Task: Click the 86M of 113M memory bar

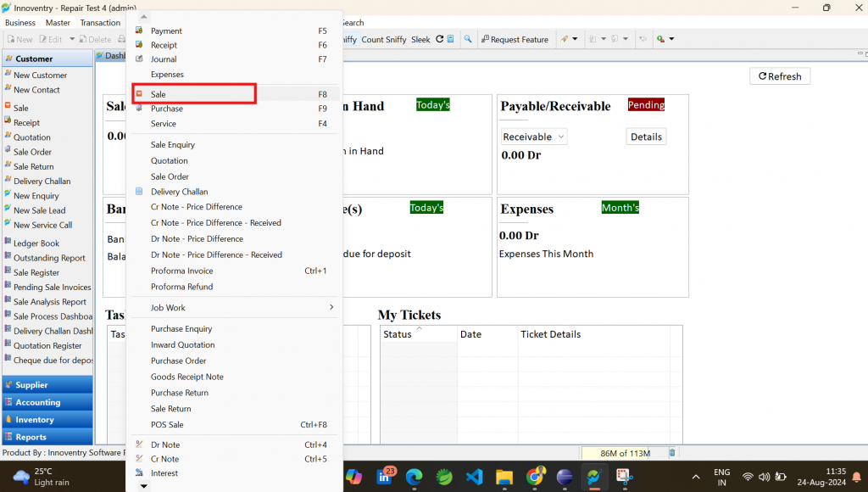Action: pos(623,453)
